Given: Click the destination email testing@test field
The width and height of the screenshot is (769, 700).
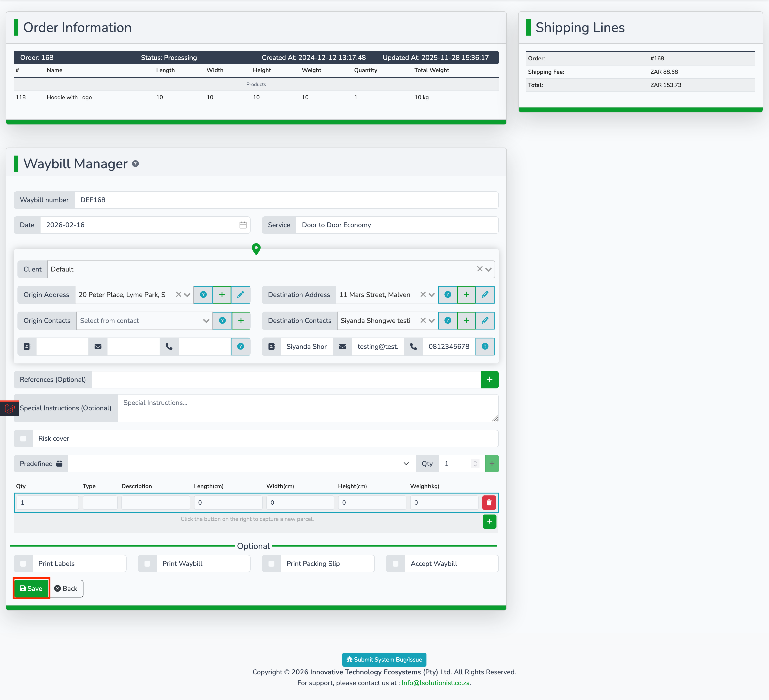Looking at the screenshot, I should 378,346.
